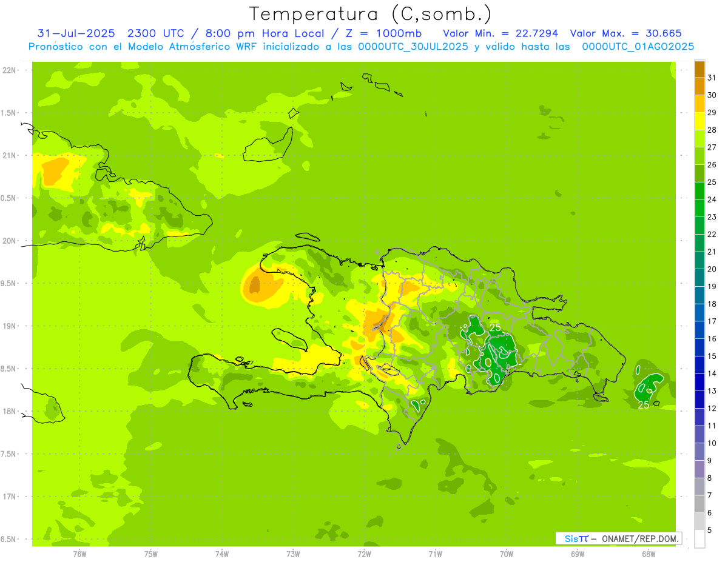Click the "Temperatura (C,somb.)" map title

[x=370, y=14]
